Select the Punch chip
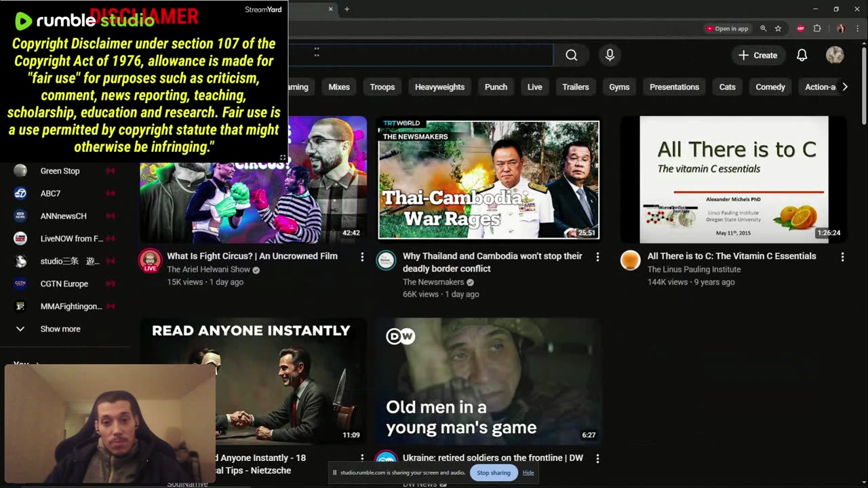The height and width of the screenshot is (488, 868). (x=496, y=87)
